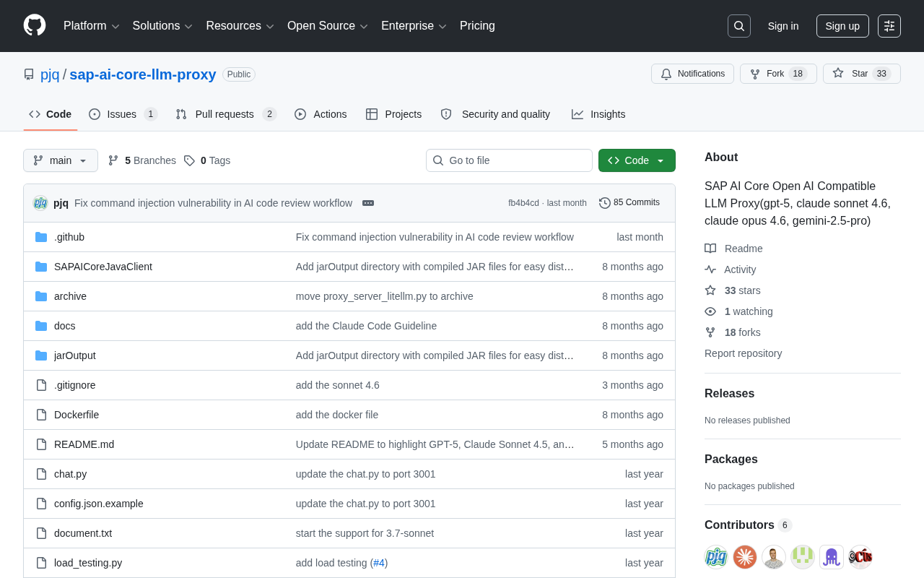This screenshot has height=578, width=924.
Task: Click the config.json.example file icon
Action: pyautogui.click(x=41, y=504)
